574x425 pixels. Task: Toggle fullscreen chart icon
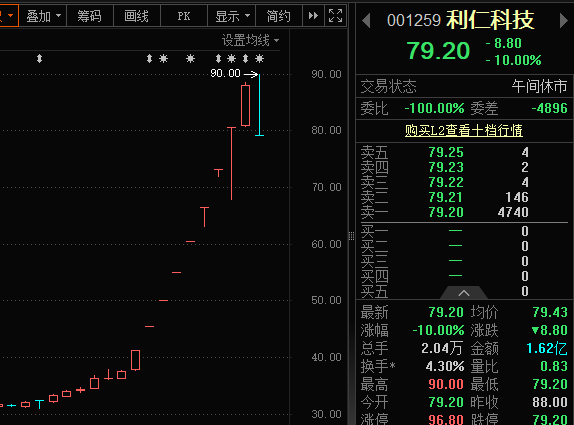[x=335, y=16]
